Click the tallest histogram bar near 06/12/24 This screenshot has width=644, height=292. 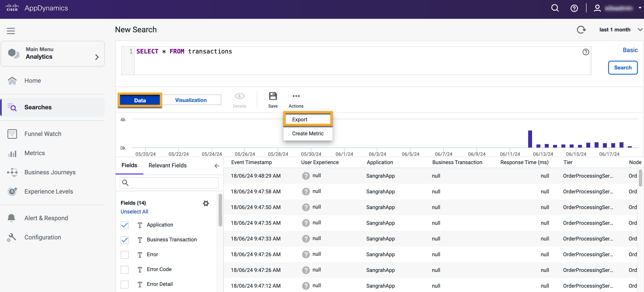click(530, 139)
